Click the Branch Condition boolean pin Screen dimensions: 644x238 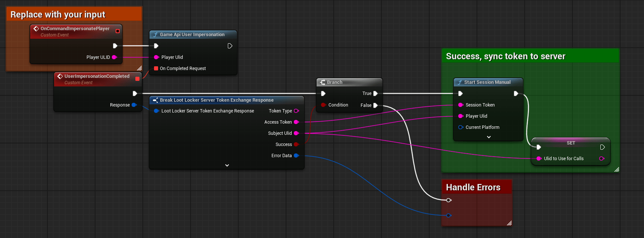coord(323,105)
